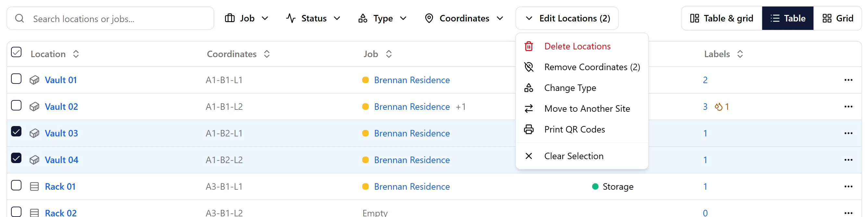The height and width of the screenshot is (217, 868).
Task: Open the Status filter dropdown
Action: click(x=313, y=18)
